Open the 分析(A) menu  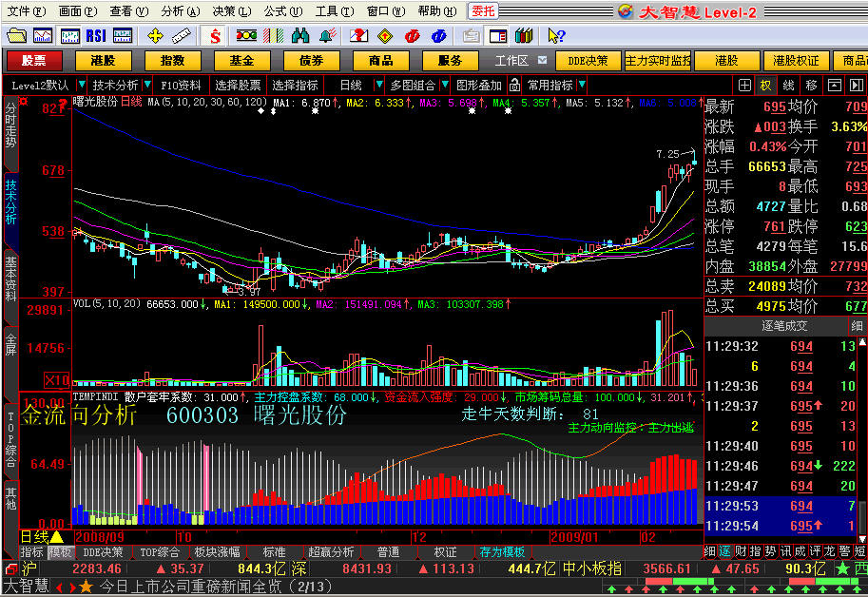(x=180, y=11)
